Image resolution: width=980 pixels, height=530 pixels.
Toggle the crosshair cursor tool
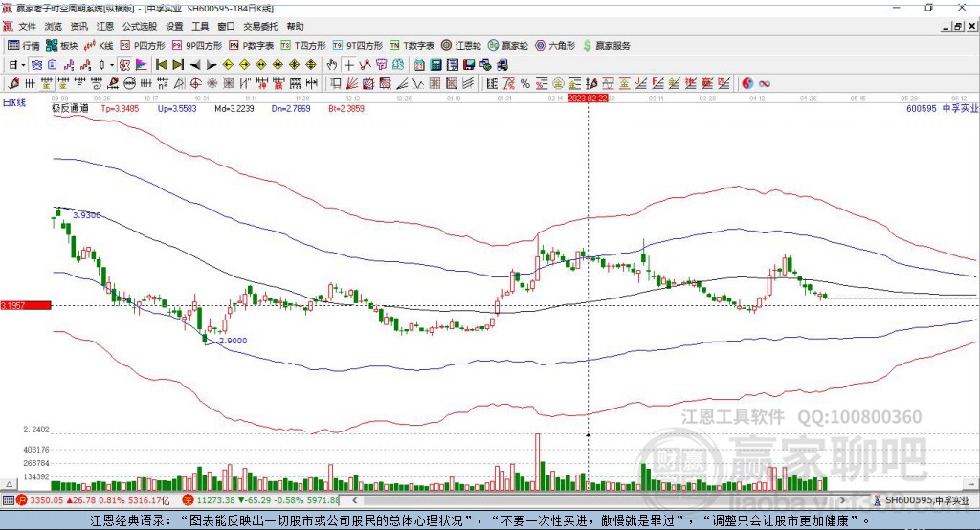(x=348, y=65)
